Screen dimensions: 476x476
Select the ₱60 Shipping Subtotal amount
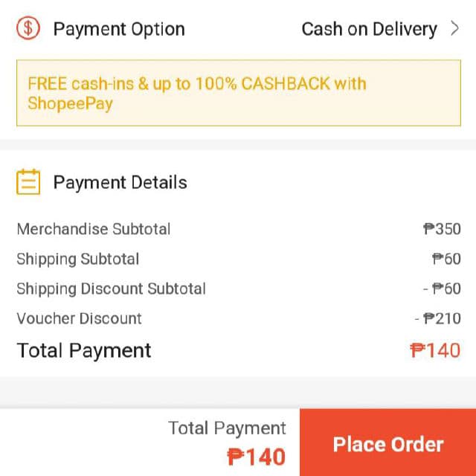click(446, 259)
